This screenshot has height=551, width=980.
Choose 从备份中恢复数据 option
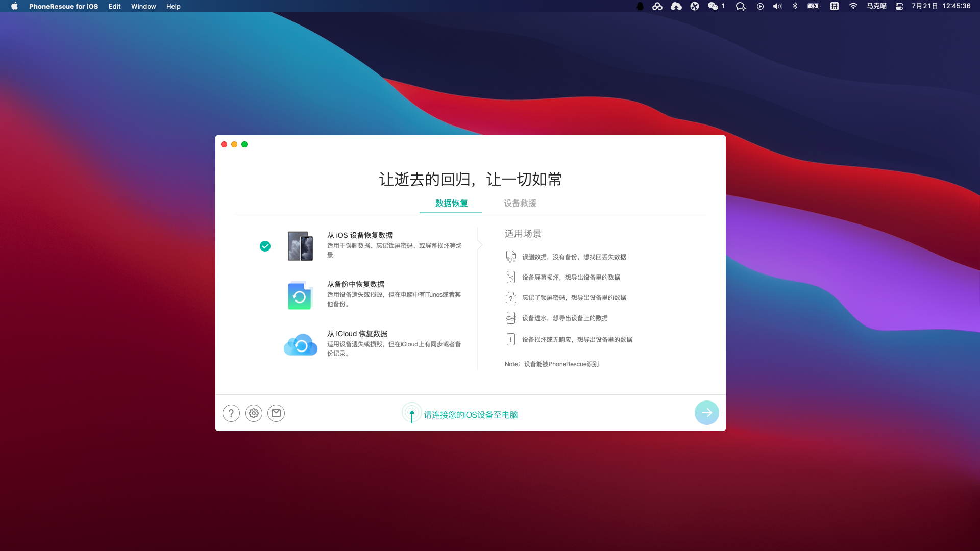coord(356,284)
